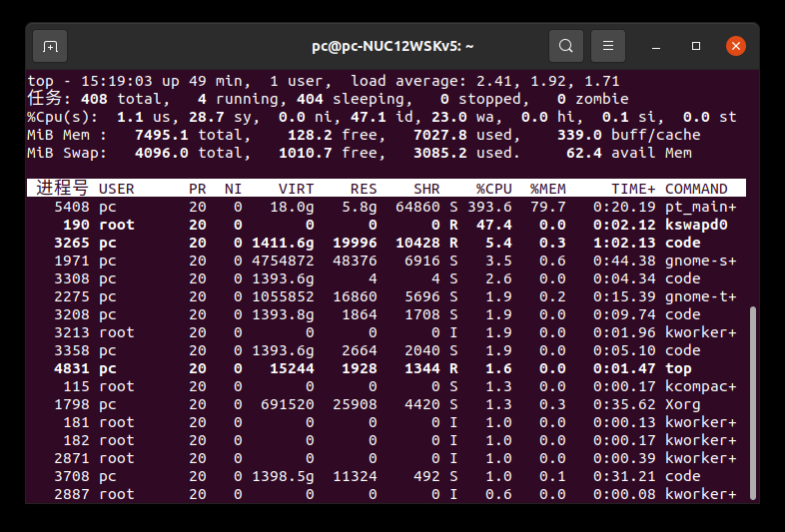Image resolution: width=785 pixels, height=532 pixels.
Task: Click process ID 3265
Action: (x=72, y=243)
